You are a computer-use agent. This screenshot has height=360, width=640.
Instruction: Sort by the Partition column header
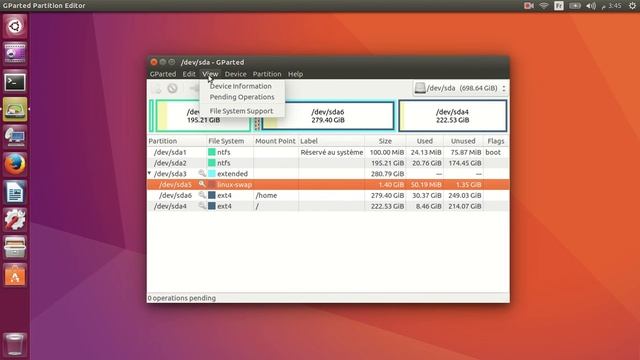point(177,141)
